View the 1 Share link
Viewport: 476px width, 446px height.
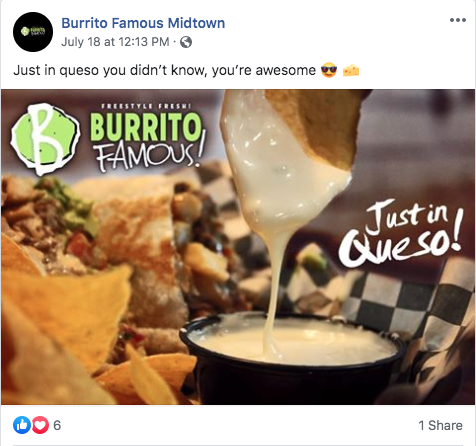pos(440,425)
